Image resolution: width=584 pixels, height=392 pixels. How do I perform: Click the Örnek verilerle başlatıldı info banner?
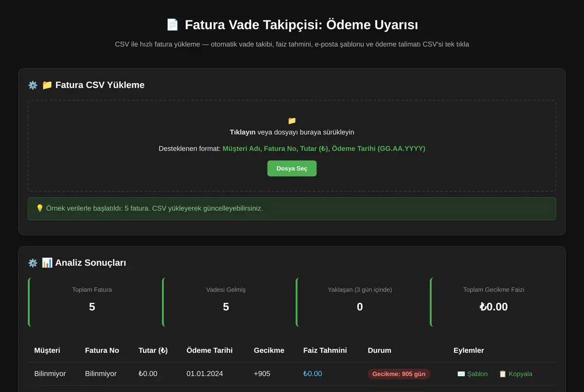[x=292, y=209]
